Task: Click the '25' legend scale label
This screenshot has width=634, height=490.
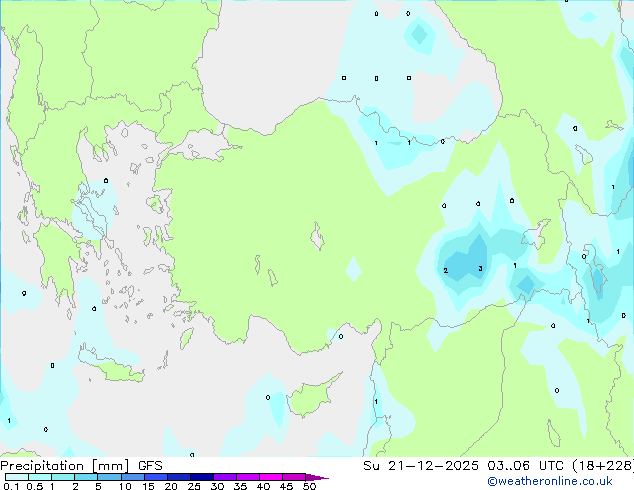Action: 194,486
